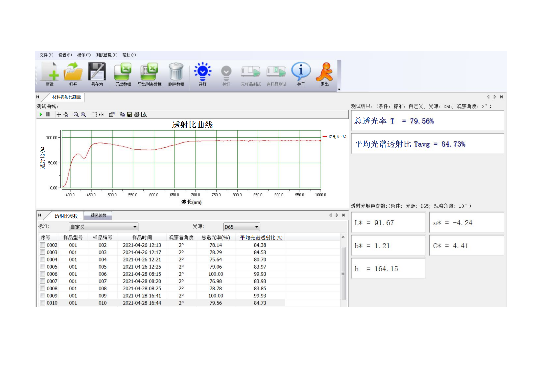Click the Tavg = 64.73% result box
Screen dimensions: 540x380
click(x=428, y=144)
